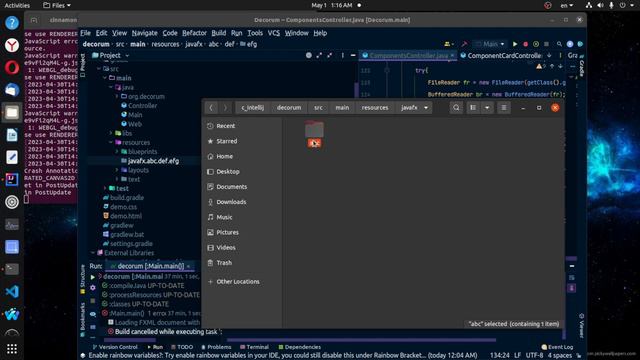Expand the org.decorum package
The height and width of the screenshot is (360, 640).
(x=117, y=96)
